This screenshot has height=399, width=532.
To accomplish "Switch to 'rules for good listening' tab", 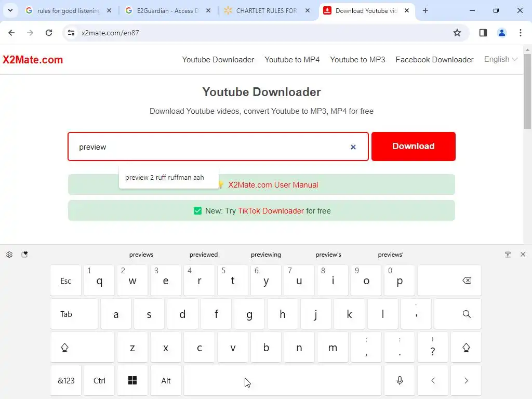I will (x=68, y=10).
